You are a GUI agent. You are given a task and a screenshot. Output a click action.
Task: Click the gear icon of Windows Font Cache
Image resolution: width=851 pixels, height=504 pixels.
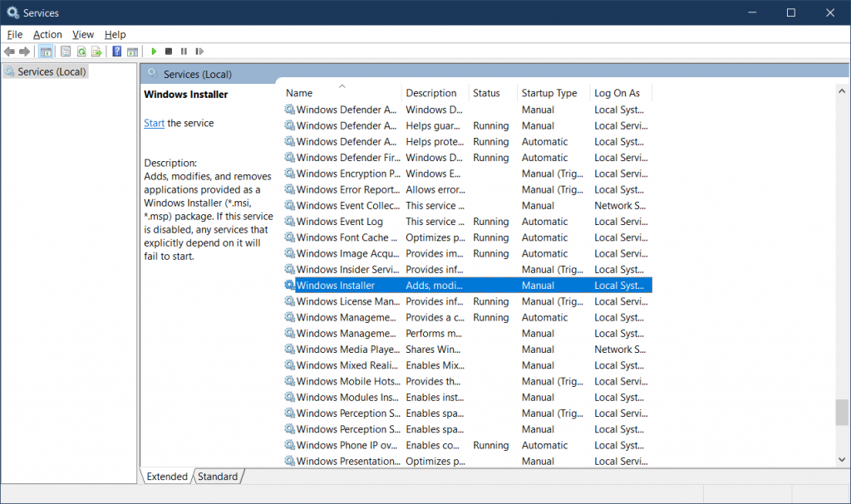(290, 237)
